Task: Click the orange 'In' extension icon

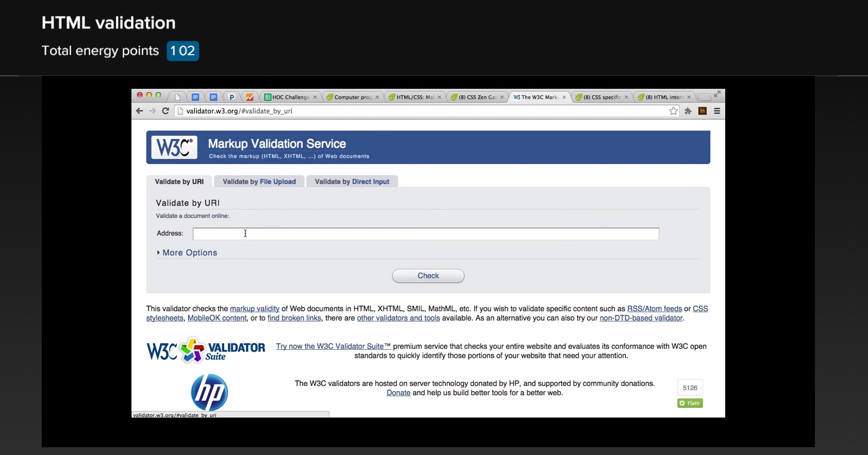Action: (x=702, y=111)
